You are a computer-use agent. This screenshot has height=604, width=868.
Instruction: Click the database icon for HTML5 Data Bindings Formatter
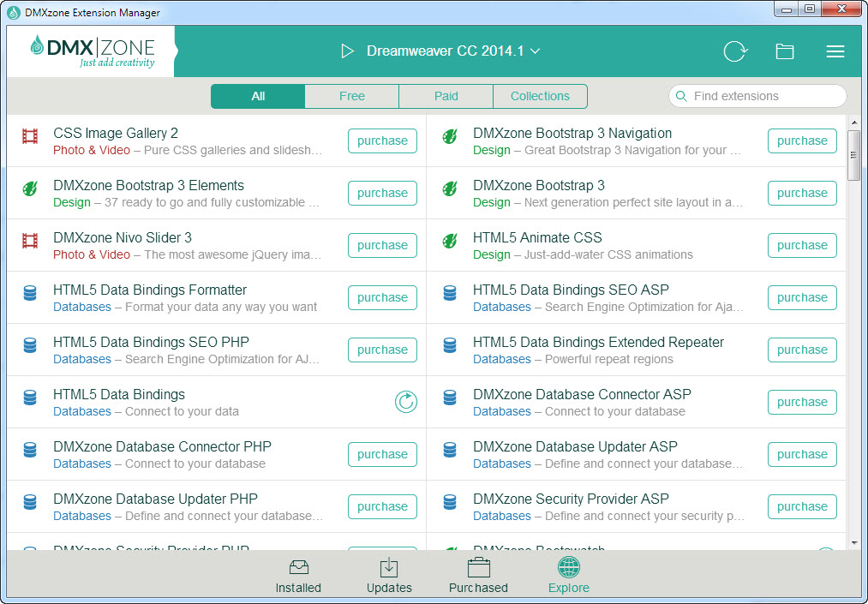[30, 293]
